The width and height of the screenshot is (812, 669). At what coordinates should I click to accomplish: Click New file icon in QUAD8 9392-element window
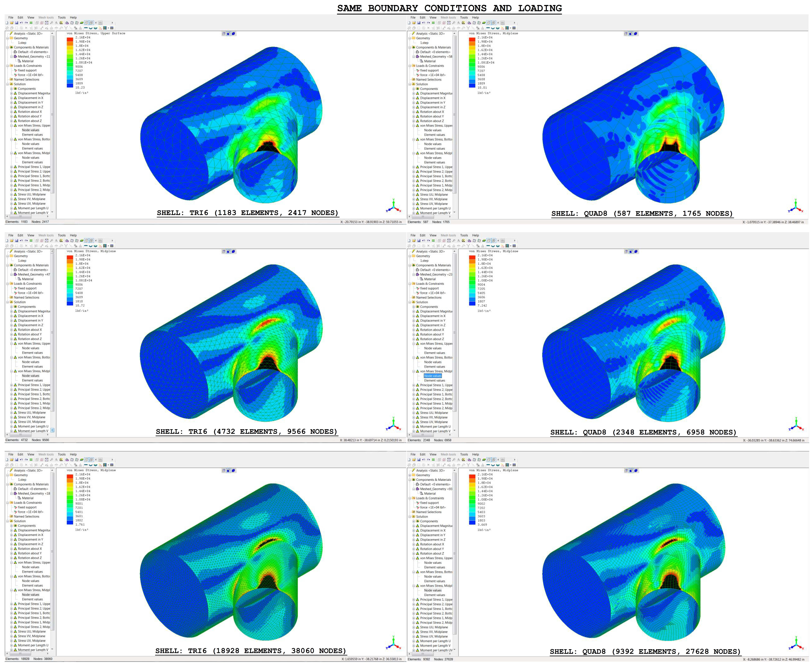(x=409, y=460)
